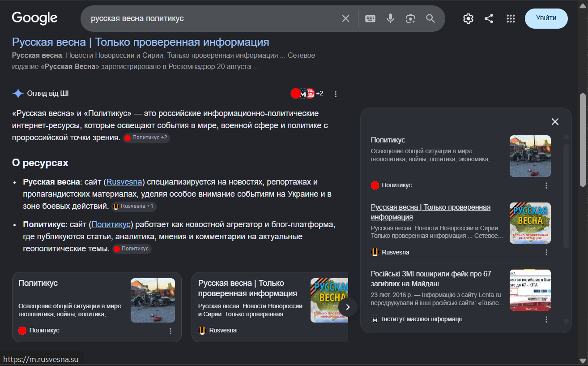The width and height of the screenshot is (588, 366).
Task: Open the Google logo homepage
Action: pyautogui.click(x=34, y=18)
